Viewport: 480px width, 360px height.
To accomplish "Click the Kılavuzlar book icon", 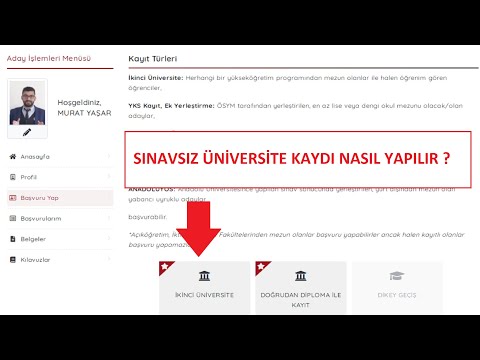I will click(13, 260).
